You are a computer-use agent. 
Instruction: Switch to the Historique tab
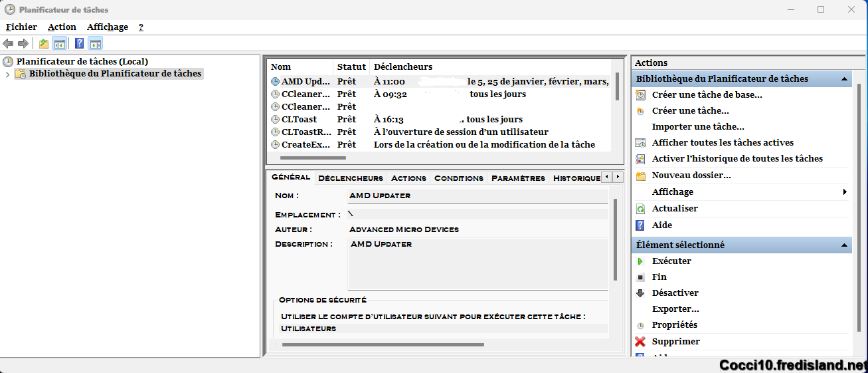tap(576, 178)
